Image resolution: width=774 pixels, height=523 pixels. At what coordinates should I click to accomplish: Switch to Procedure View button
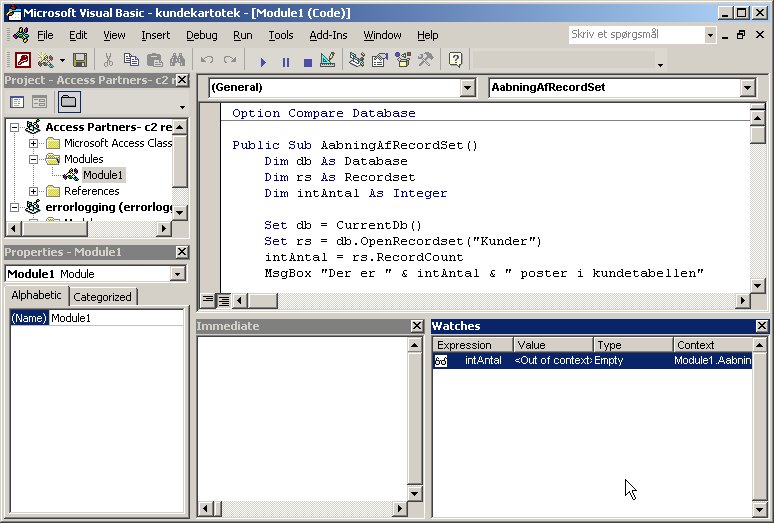pyautogui.click(x=208, y=299)
